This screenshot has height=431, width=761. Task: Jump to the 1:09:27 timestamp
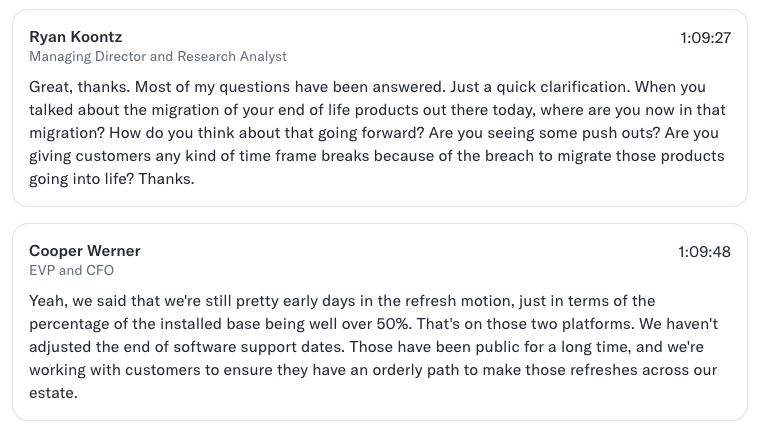point(705,38)
